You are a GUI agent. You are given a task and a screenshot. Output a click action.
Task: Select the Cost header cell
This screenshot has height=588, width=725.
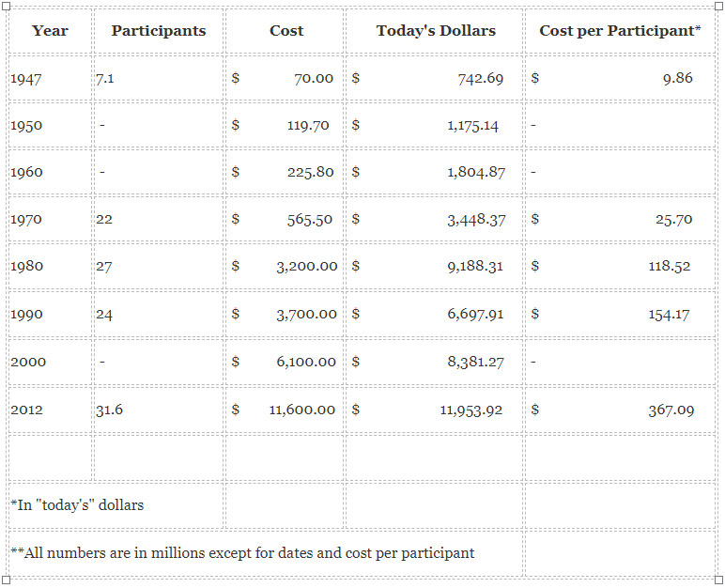[286, 31]
